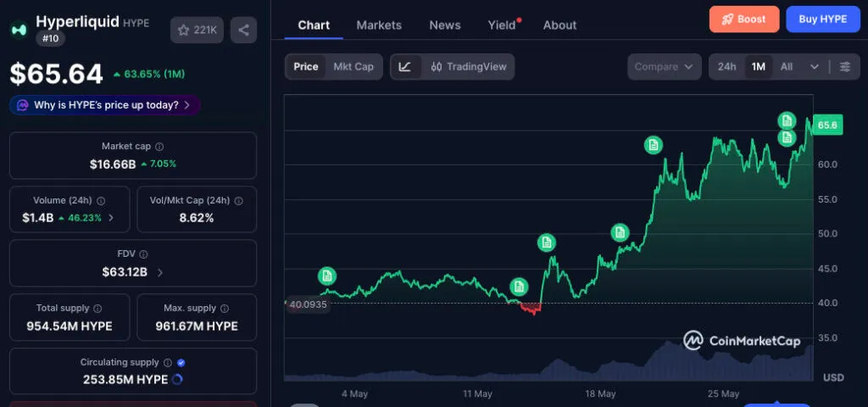The width and height of the screenshot is (868, 407).
Task: Click info icon beside Max. supply
Action: [225, 309]
